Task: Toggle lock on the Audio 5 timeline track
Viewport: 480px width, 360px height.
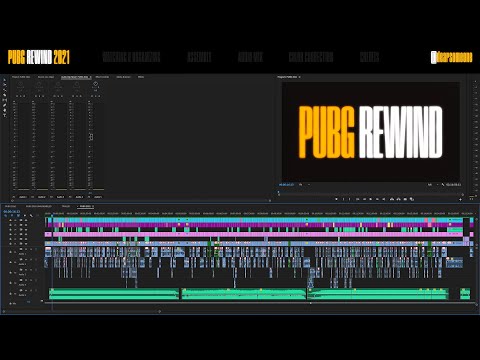Action: pyautogui.click(x=10, y=293)
